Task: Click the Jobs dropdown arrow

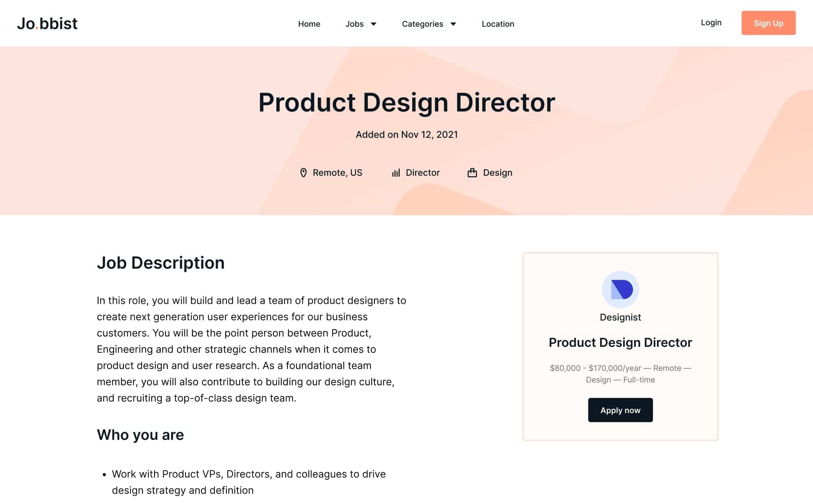Action: click(373, 24)
